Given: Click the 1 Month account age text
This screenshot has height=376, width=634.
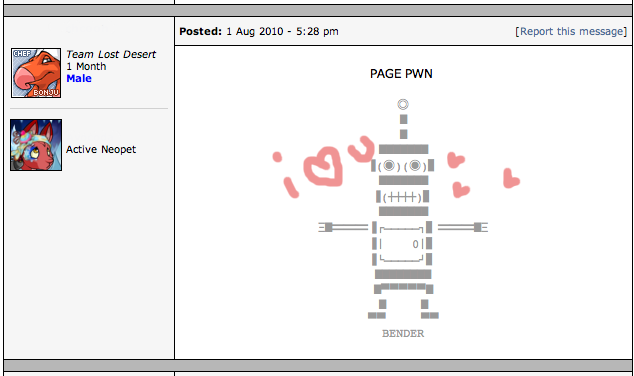Looking at the screenshot, I should (86, 66).
